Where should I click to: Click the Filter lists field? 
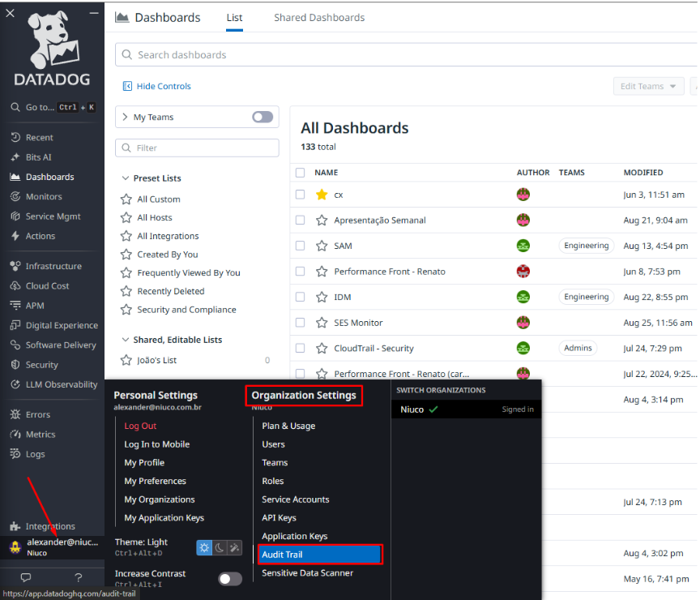(x=197, y=148)
